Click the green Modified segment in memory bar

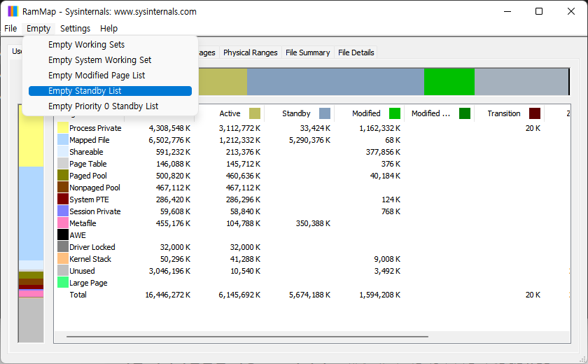(449, 82)
